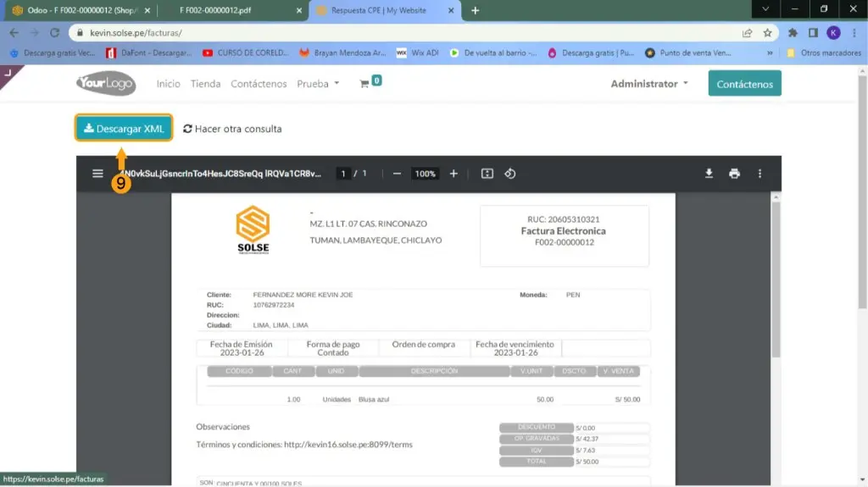Show tab search dropdown in title bar
Screen dimensions: 868x487
click(x=765, y=9)
